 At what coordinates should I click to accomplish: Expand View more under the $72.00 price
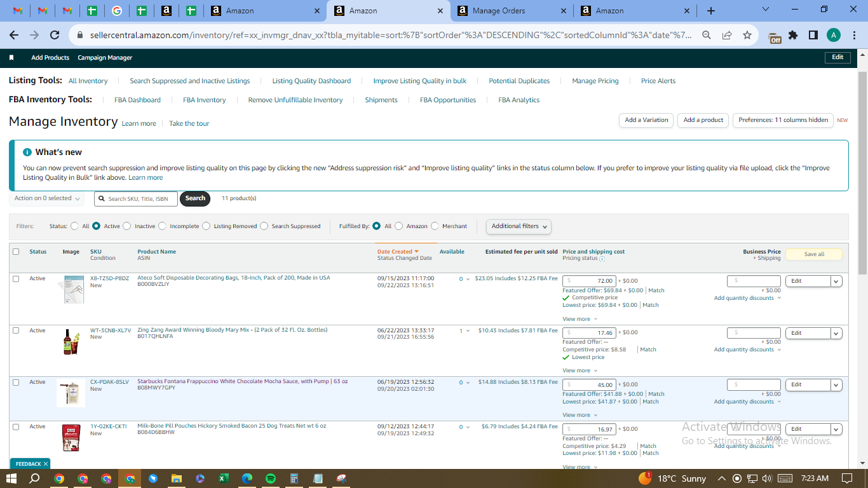580,319
